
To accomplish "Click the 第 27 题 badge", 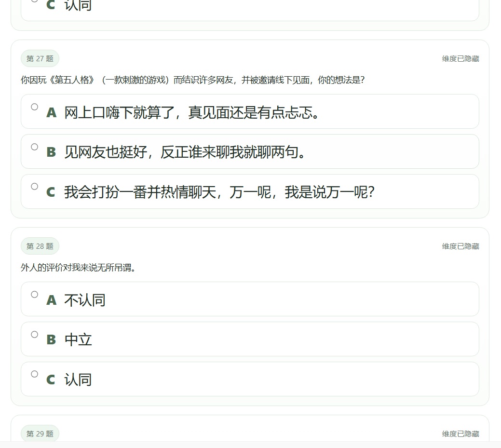I will tap(40, 58).
